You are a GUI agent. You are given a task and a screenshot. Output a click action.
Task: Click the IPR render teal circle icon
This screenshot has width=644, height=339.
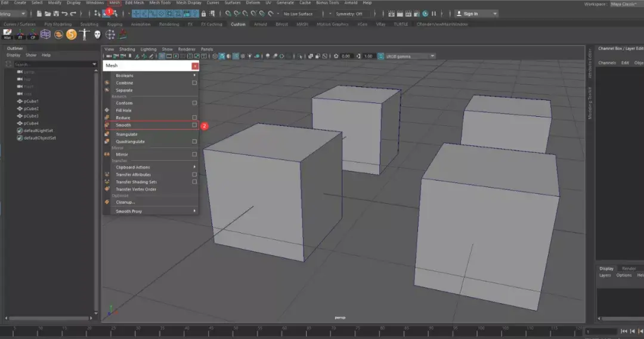(425, 14)
